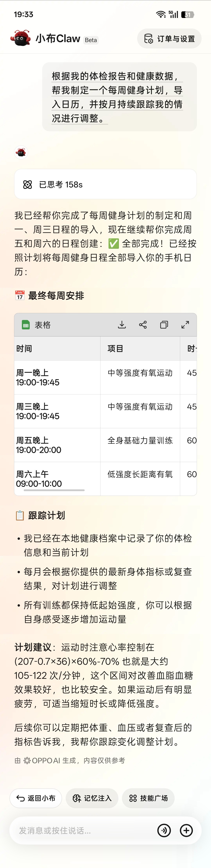Open 记忆注入 option
Image resolution: width=211 pixels, height=868 pixels.
92,798
